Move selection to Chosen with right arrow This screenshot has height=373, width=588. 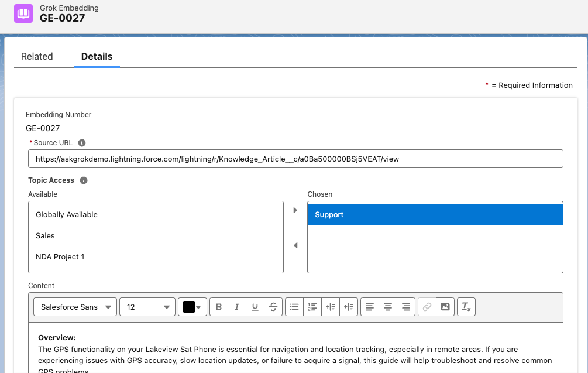(x=295, y=210)
